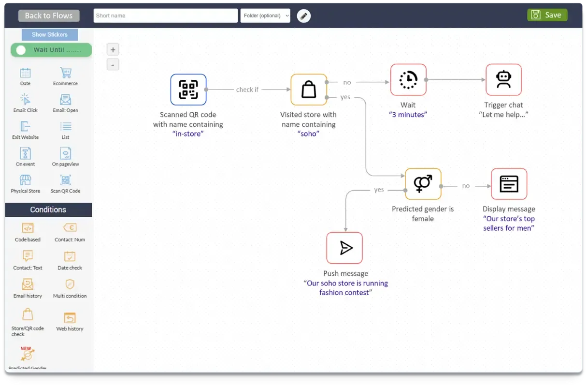Open the Wait 3 minutes node
Screen dimensions: 588x387
(x=408, y=80)
